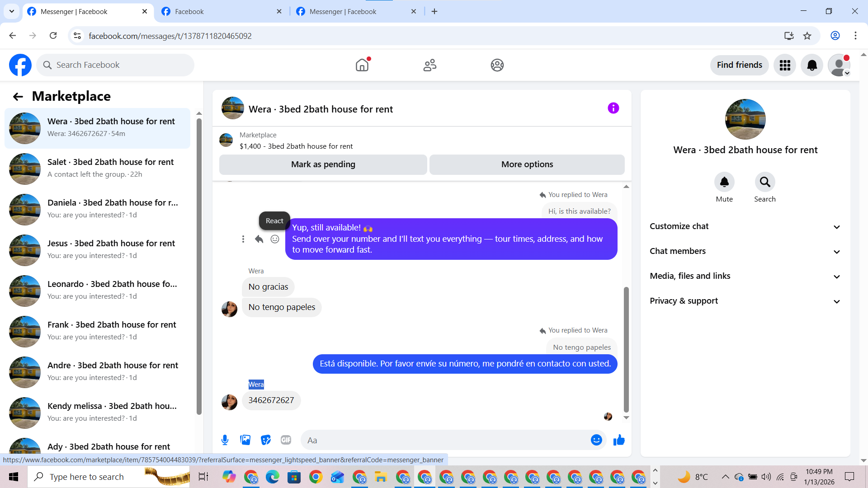Attach a photo using the image icon
868x488 pixels.
coord(245,440)
